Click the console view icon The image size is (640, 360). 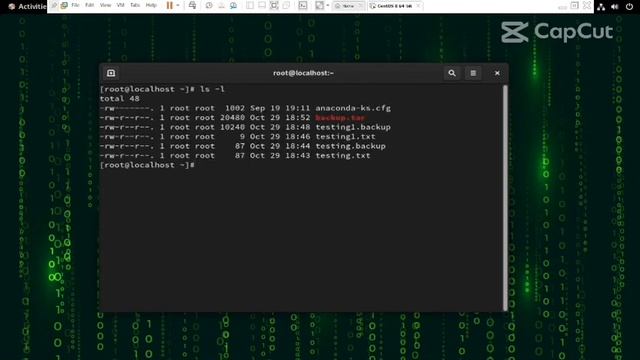click(x=302, y=5)
